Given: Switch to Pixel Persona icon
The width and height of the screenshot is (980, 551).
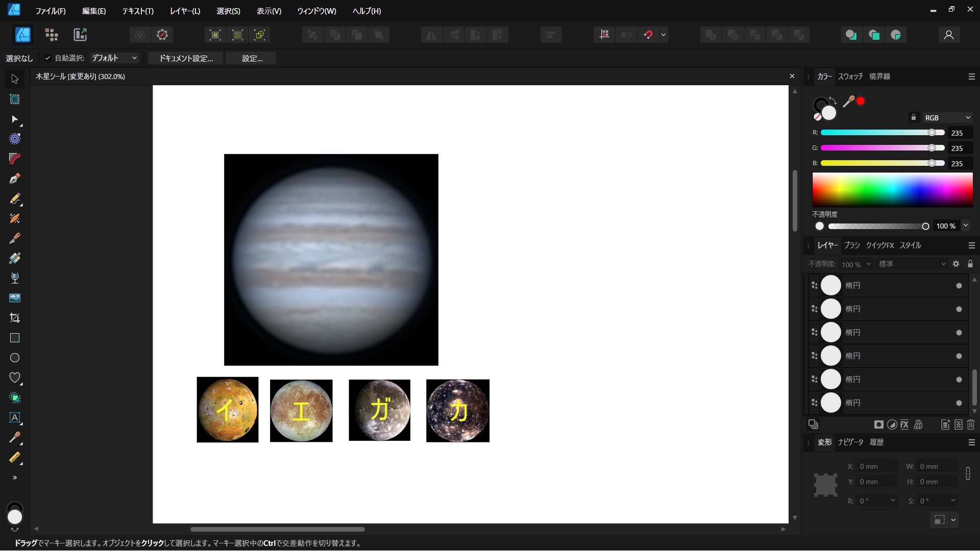Looking at the screenshot, I should pos(52,35).
